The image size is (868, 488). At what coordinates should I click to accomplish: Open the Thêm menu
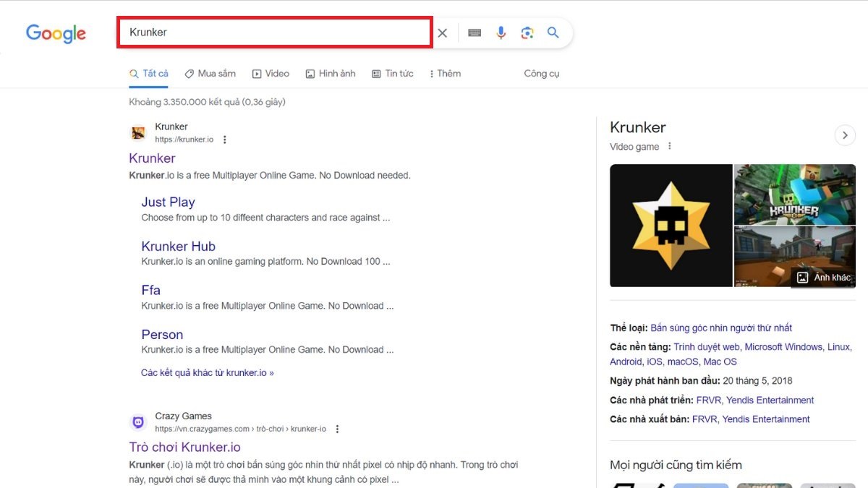click(445, 74)
